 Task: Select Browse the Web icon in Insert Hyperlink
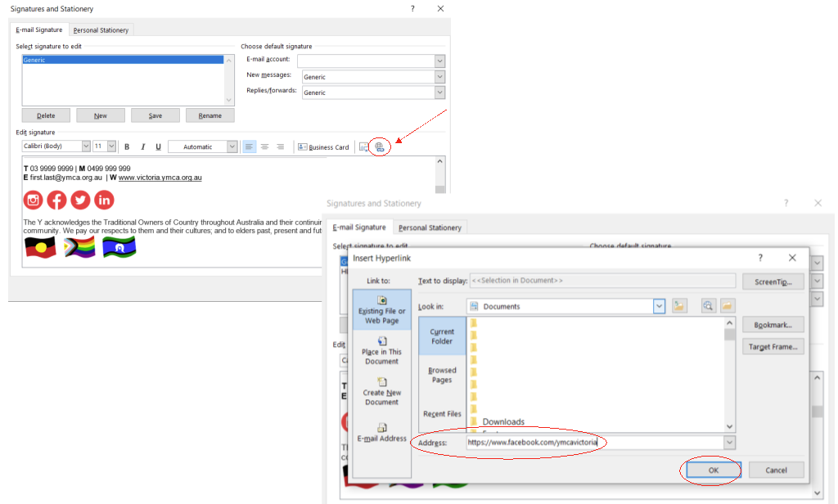(709, 304)
